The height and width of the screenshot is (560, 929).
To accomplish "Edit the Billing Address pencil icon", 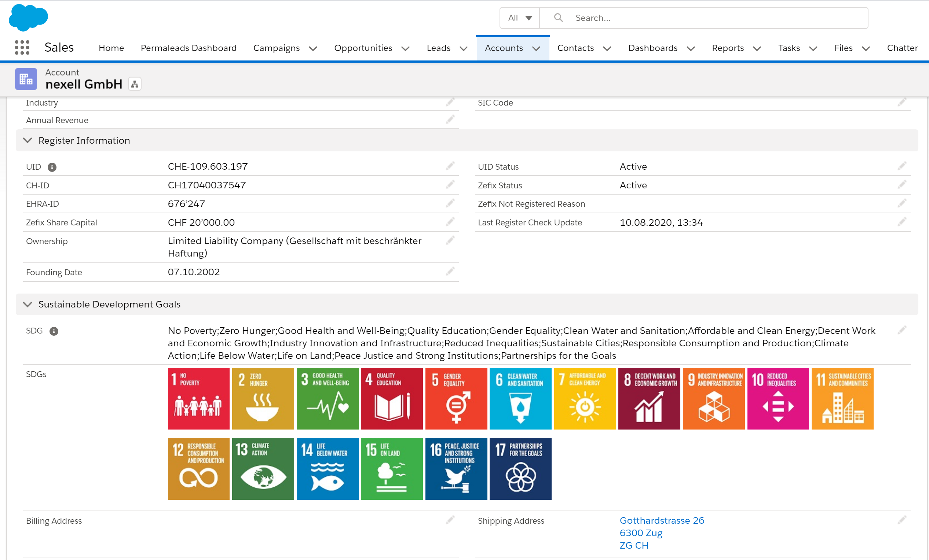I will pos(450,520).
